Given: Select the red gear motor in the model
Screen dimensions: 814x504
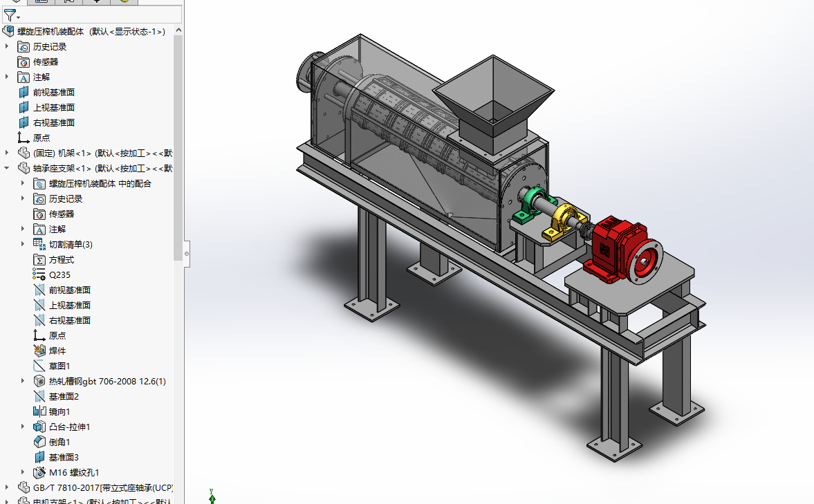Looking at the screenshot, I should [x=622, y=251].
